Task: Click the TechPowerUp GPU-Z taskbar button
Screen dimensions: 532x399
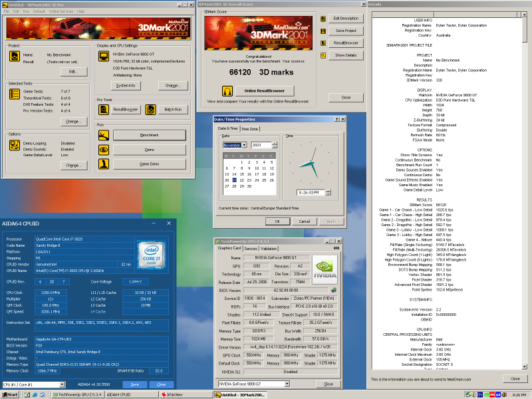Action: [78, 394]
